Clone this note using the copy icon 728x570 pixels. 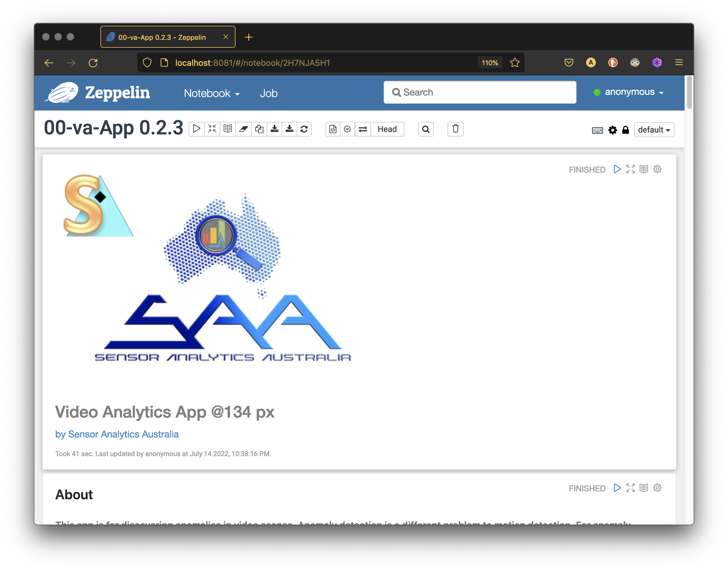259,129
